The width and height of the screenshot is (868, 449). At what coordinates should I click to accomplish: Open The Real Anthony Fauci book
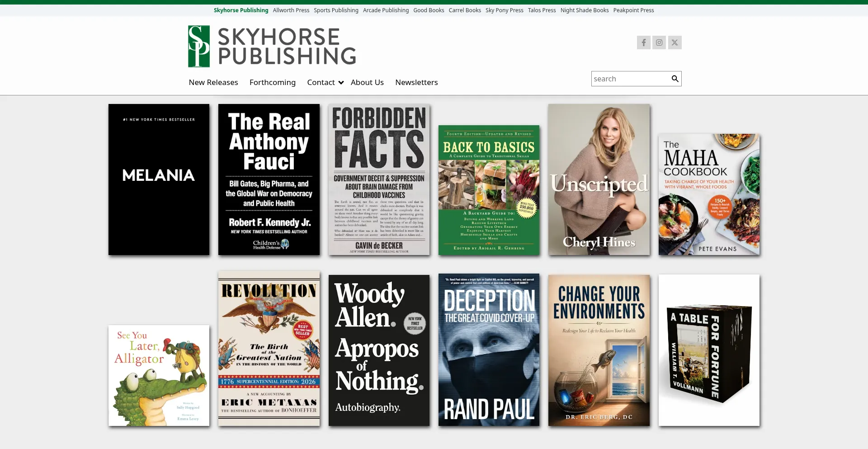(x=269, y=180)
